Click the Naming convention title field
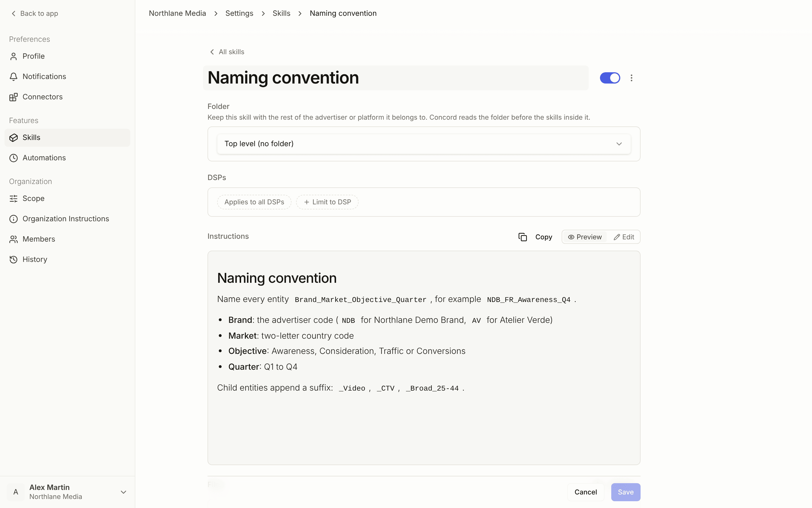 coord(396,78)
